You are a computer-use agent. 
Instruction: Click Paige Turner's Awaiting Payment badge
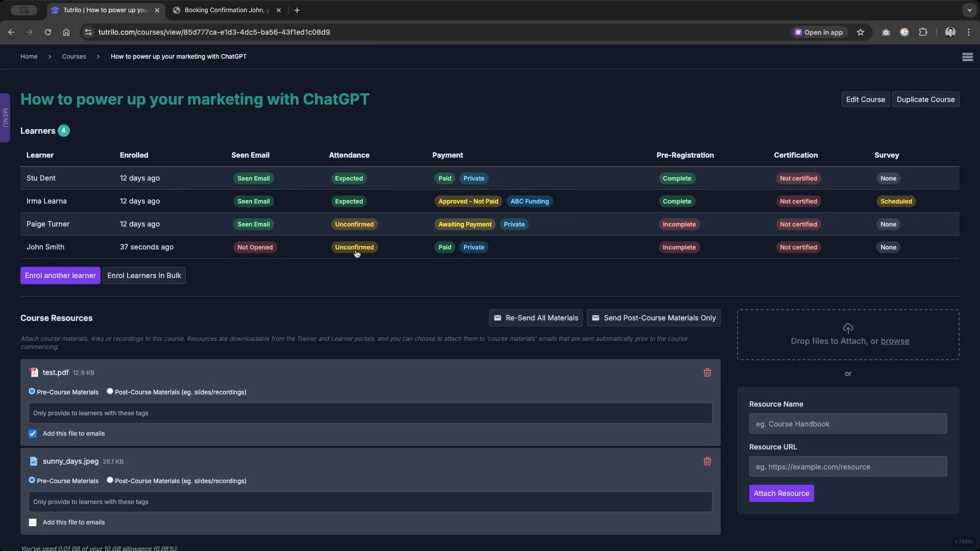point(465,224)
